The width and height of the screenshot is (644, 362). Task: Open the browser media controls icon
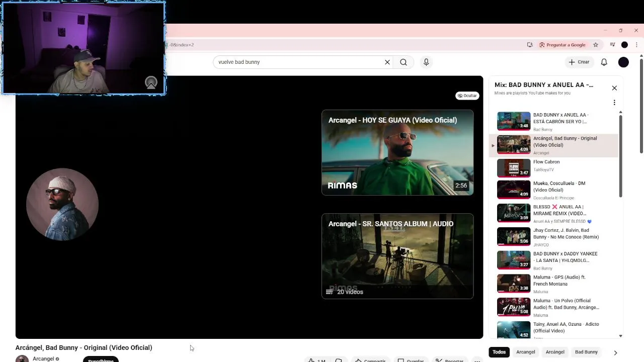(x=612, y=45)
